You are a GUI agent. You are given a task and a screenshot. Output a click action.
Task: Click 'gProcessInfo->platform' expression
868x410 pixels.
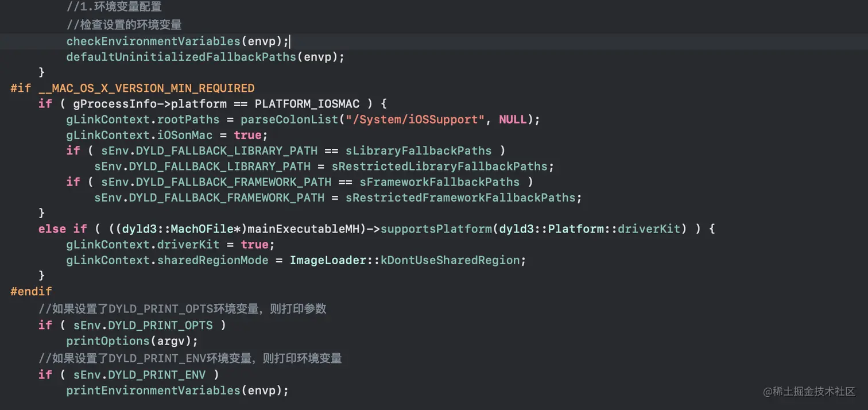coord(150,104)
